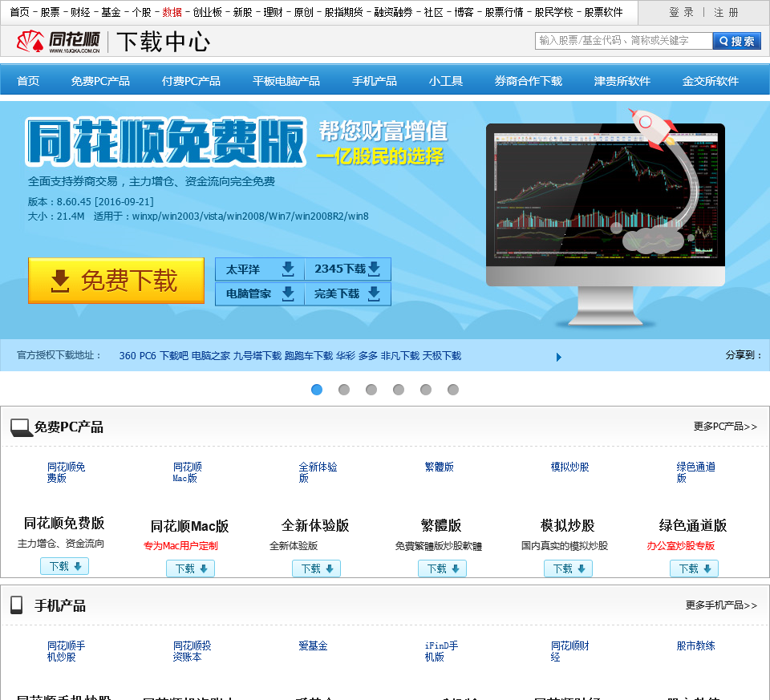Screen dimensions: 770x700
Task: Click 同花顺Mac版 product image link
Action: point(187,472)
